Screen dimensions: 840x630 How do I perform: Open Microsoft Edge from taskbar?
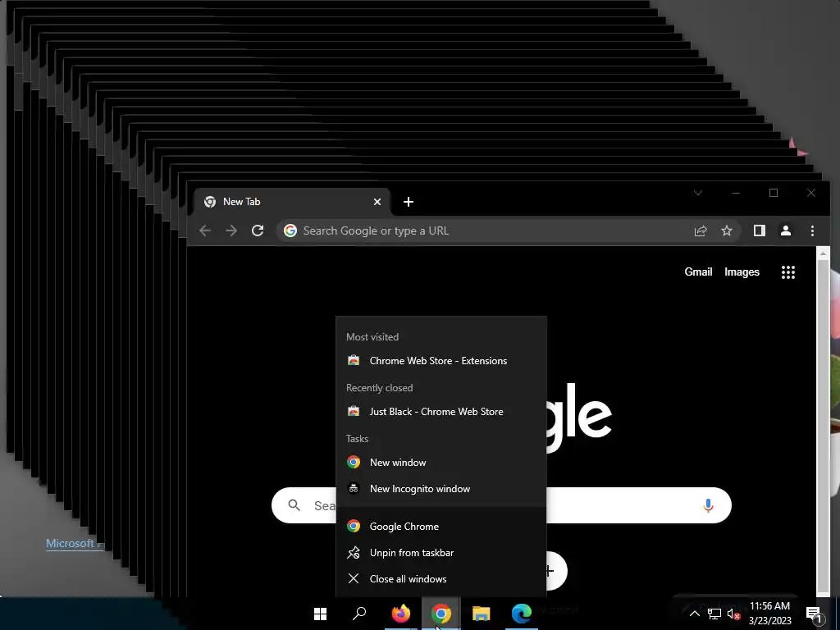pyautogui.click(x=521, y=614)
